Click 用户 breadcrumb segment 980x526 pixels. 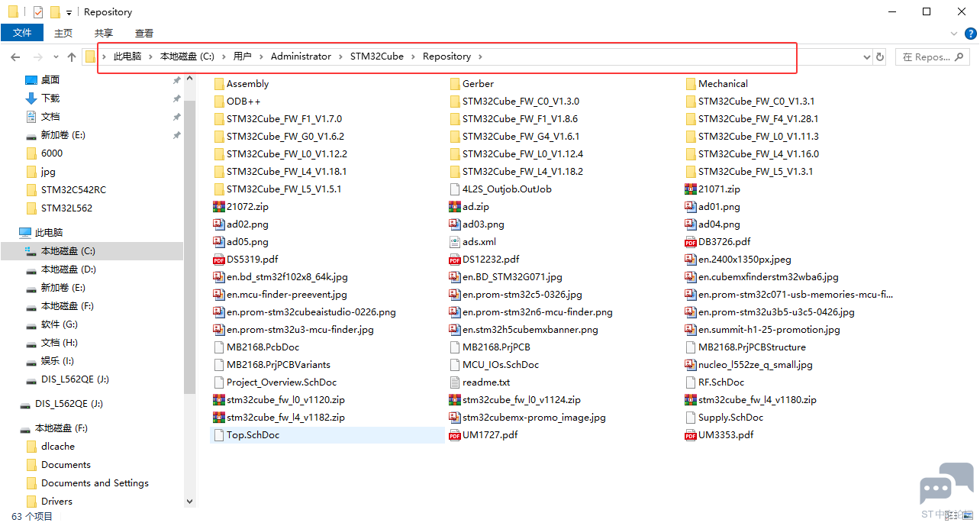[243, 56]
